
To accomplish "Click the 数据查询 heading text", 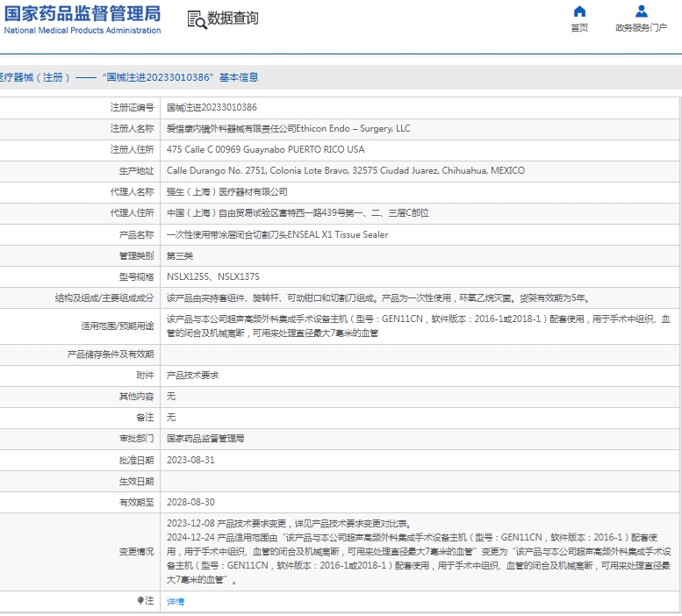I will (233, 18).
